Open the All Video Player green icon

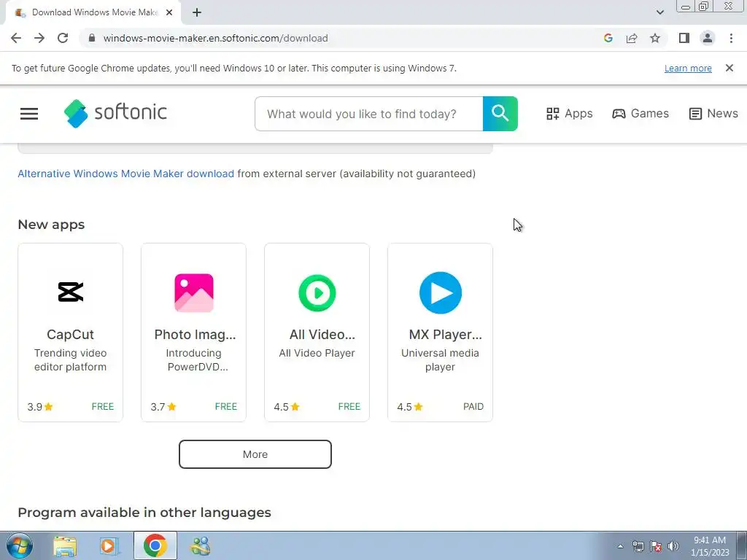(x=317, y=292)
